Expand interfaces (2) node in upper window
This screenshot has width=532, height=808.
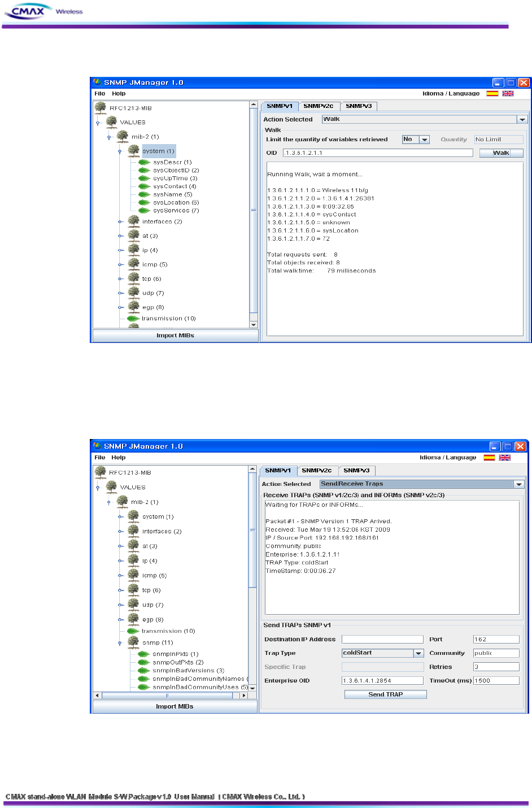tap(120, 221)
